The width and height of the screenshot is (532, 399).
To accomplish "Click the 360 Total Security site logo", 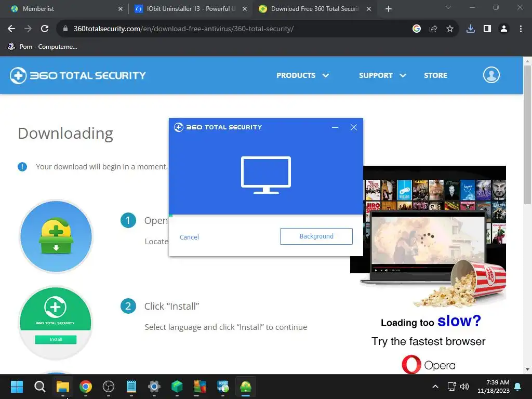I will coord(78,75).
